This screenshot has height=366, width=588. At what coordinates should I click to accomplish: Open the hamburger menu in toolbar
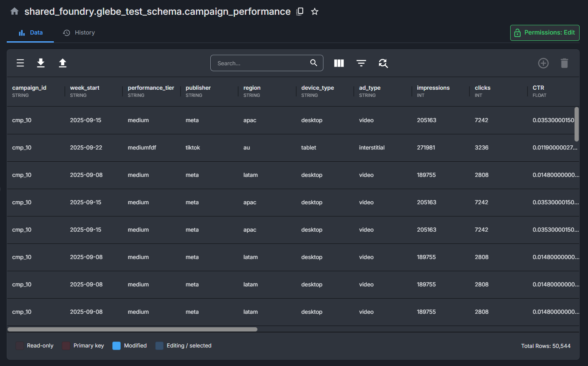pos(20,63)
